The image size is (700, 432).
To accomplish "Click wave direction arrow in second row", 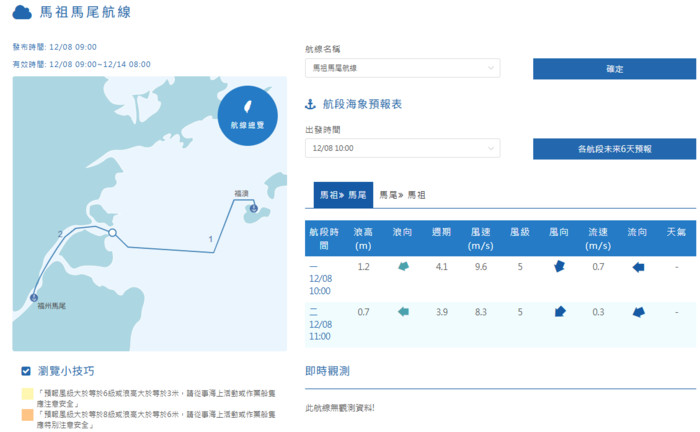I will pos(404,312).
